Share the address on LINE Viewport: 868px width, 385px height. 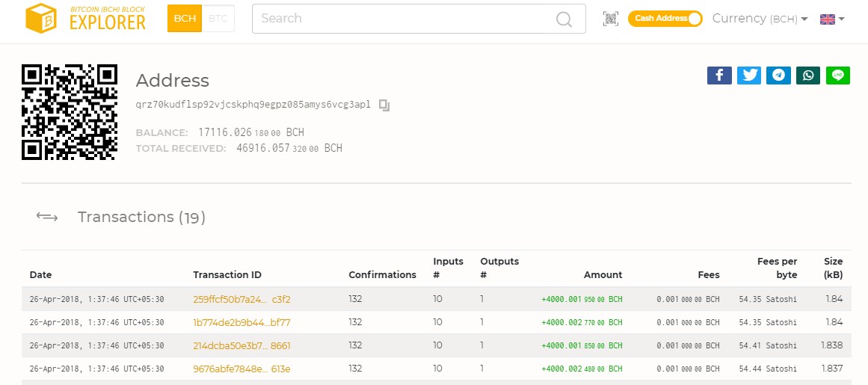point(837,76)
